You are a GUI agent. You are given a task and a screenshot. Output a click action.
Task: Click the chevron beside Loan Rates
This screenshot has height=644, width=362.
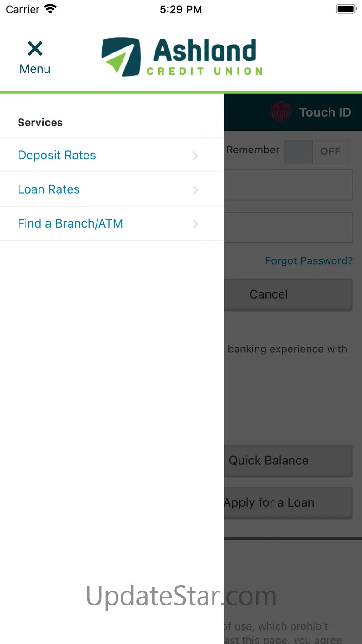pyautogui.click(x=195, y=190)
